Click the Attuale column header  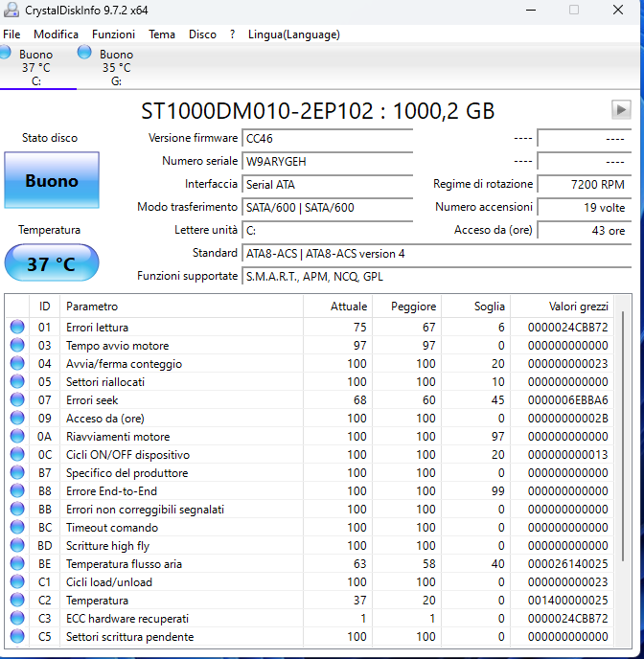tap(337, 307)
